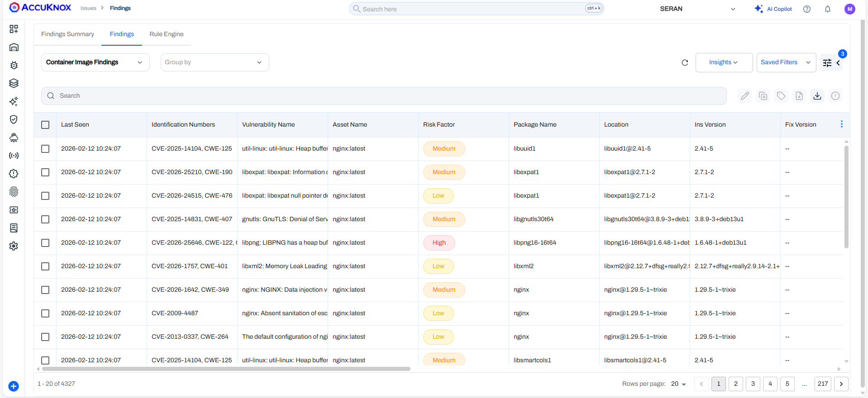Screen dimensions: 868x398
Task: Click the pencil edit icon
Action: tap(745, 96)
